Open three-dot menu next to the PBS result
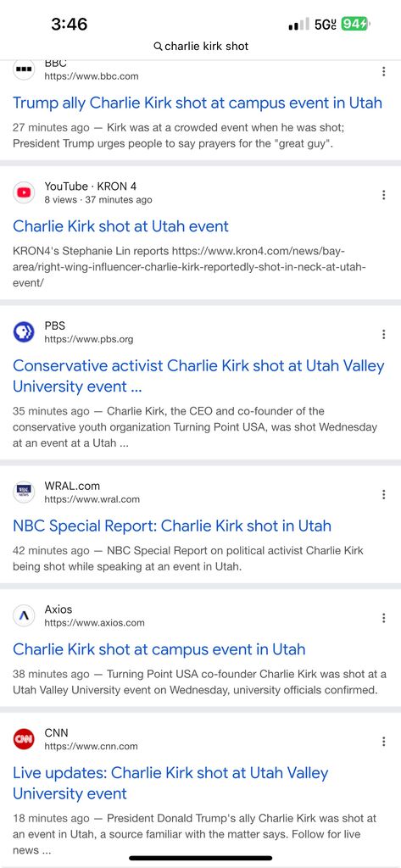Viewport: 401px width, 868px height. point(383,334)
